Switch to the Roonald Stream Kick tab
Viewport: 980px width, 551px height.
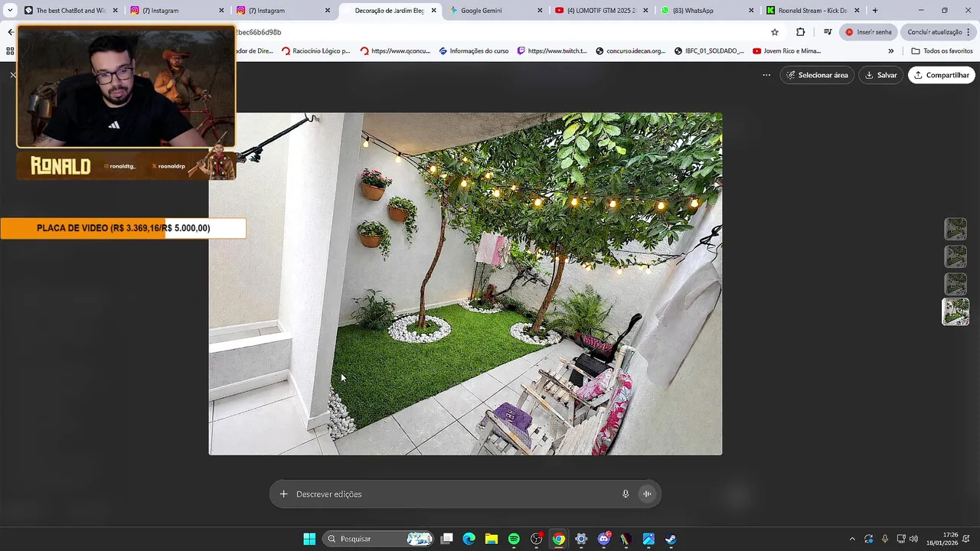coord(812,11)
